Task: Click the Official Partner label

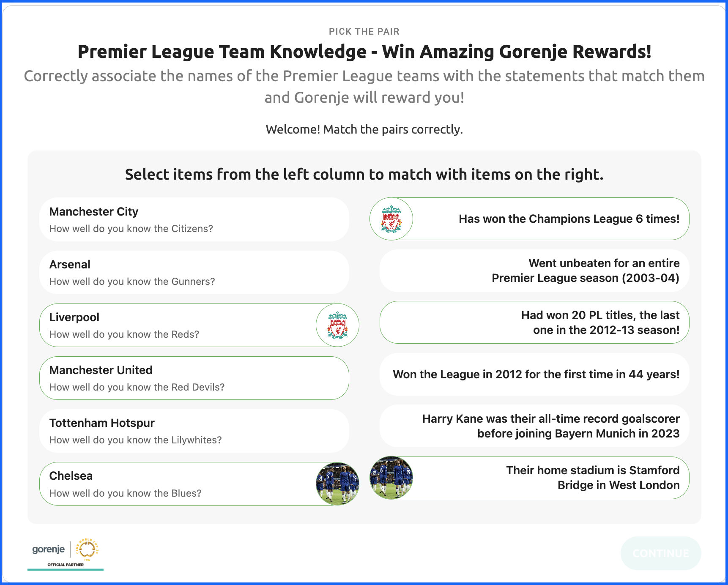Action: point(66,565)
